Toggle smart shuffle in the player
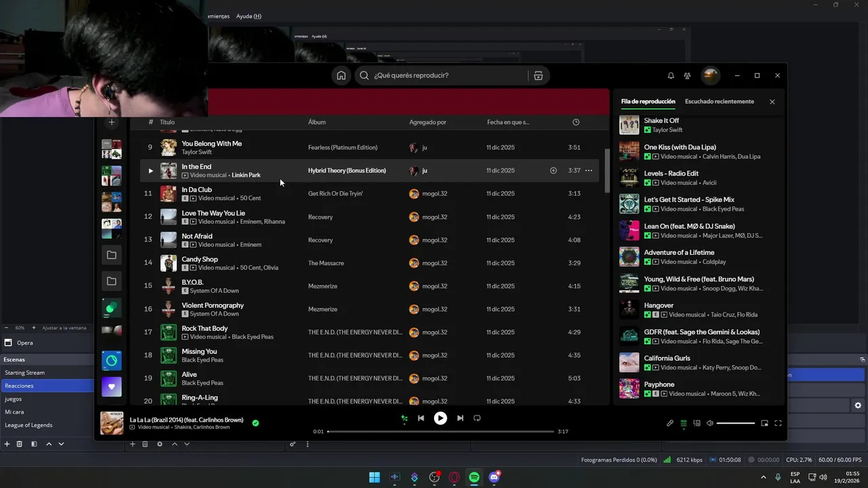The height and width of the screenshot is (488, 868). [404, 418]
